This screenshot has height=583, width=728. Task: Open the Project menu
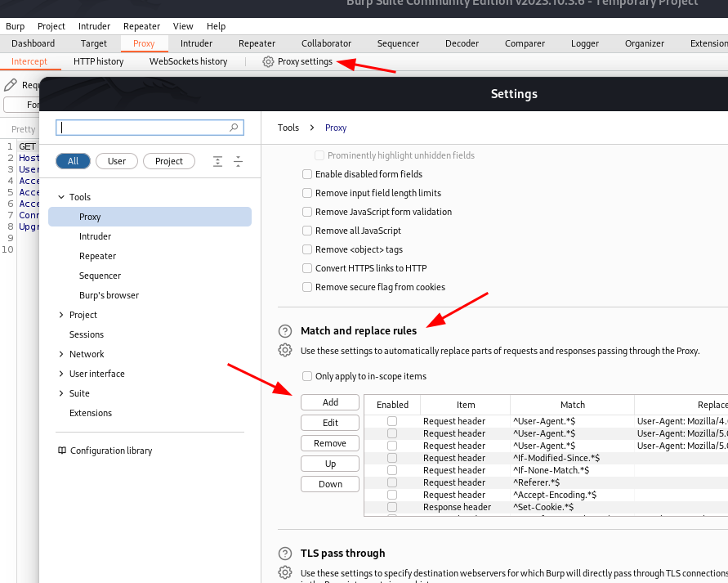tap(51, 26)
